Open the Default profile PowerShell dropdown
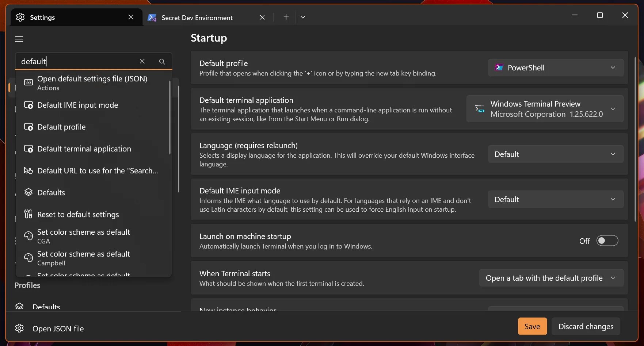Image resolution: width=644 pixels, height=346 pixels. click(x=555, y=68)
